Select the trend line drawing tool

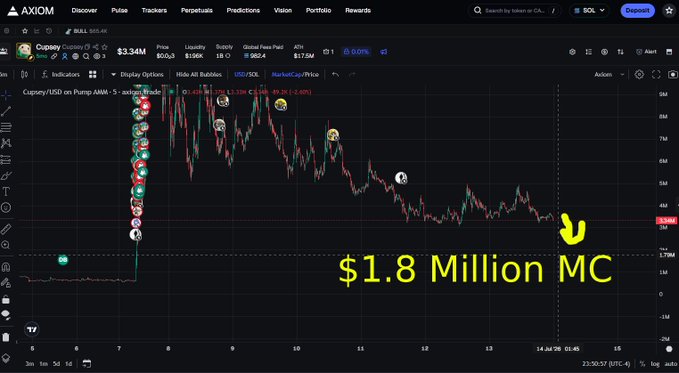pyautogui.click(x=6, y=111)
